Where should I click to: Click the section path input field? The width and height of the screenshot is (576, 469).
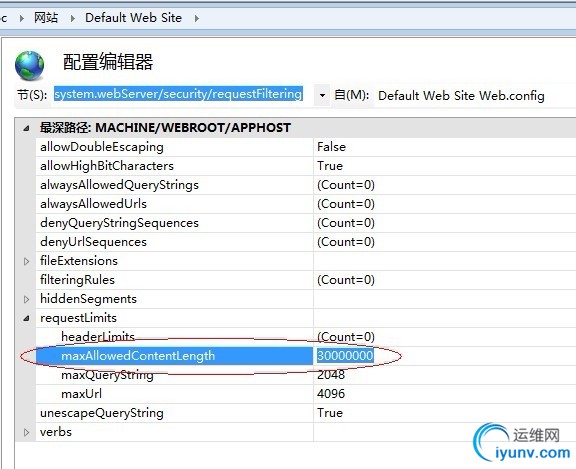pos(179,94)
